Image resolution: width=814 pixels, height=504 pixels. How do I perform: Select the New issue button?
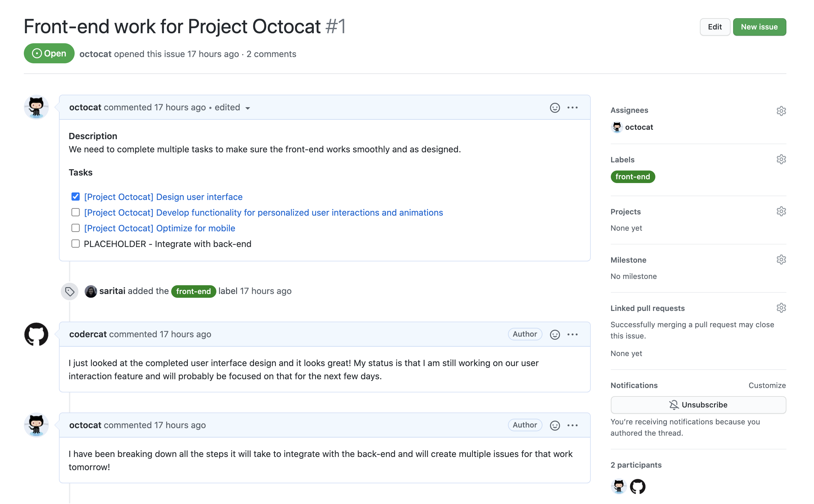[758, 26]
